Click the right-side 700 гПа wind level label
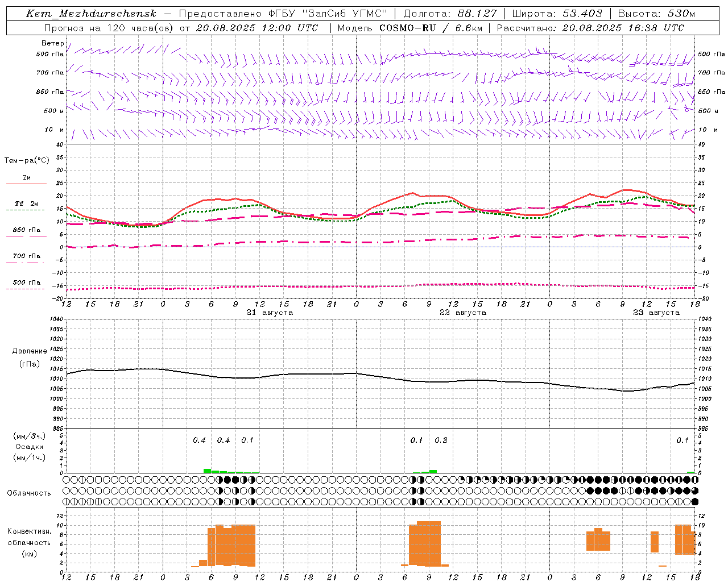The height and width of the screenshot is (582, 728). (712, 73)
